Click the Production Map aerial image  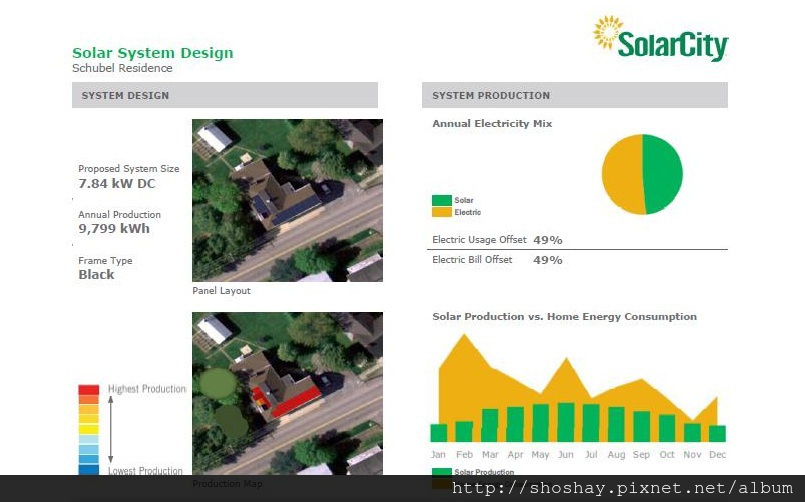click(x=288, y=393)
